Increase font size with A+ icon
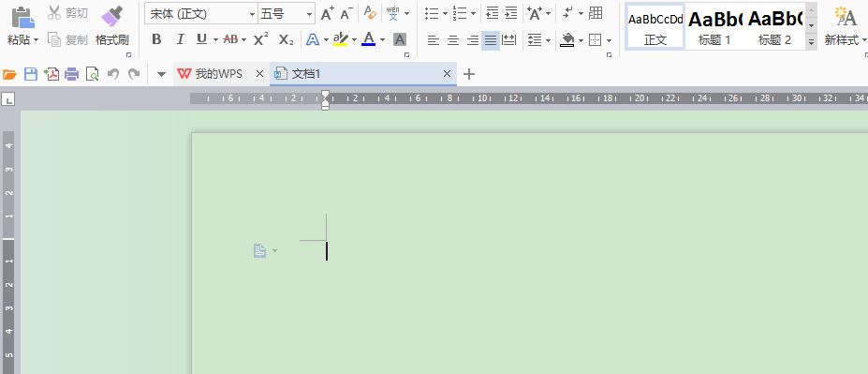This screenshot has height=374, width=868. click(x=328, y=13)
